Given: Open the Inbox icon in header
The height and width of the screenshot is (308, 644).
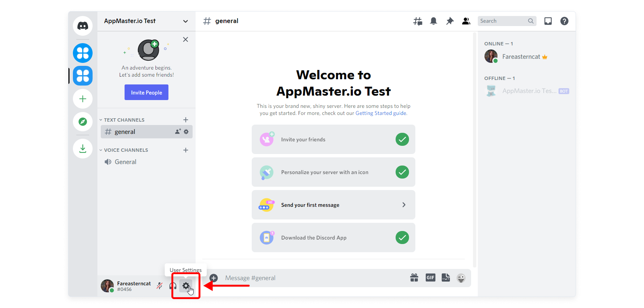Looking at the screenshot, I should coord(548,21).
